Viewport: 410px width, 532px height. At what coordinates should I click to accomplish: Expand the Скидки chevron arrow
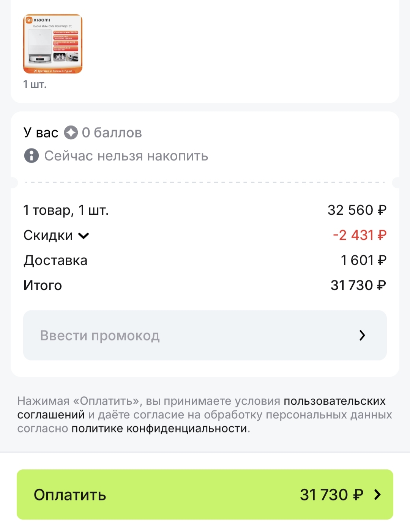tap(84, 236)
